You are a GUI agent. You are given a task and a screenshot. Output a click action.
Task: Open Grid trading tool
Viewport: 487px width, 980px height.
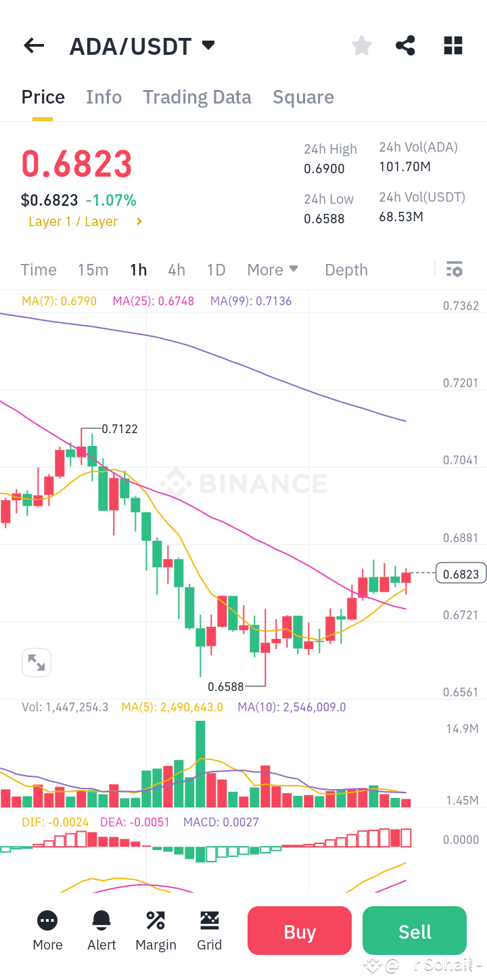tap(210, 931)
